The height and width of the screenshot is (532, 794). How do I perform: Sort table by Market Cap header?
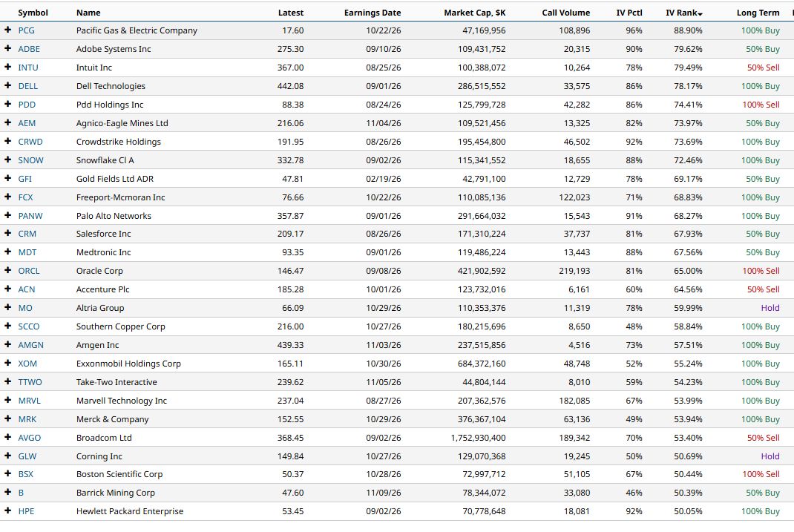[474, 13]
